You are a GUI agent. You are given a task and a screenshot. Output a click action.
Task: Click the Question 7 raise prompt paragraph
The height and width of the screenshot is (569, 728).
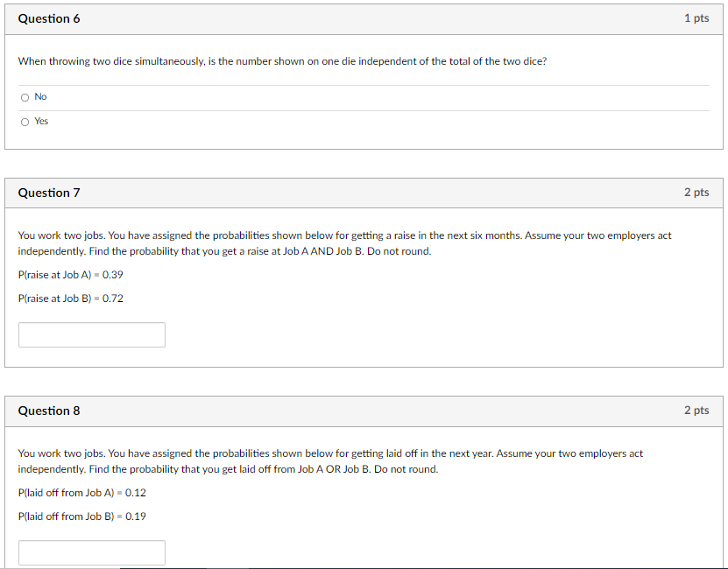344,243
